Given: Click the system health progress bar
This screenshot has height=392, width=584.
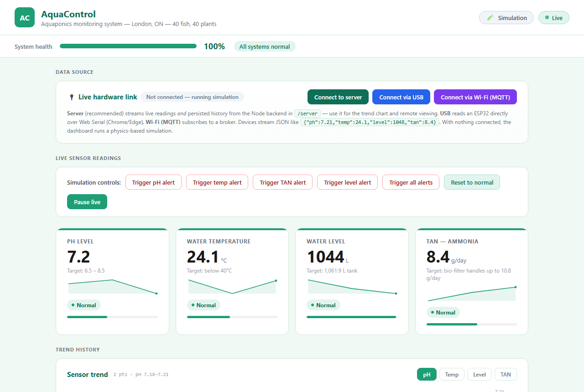Looking at the screenshot, I should pos(128,46).
